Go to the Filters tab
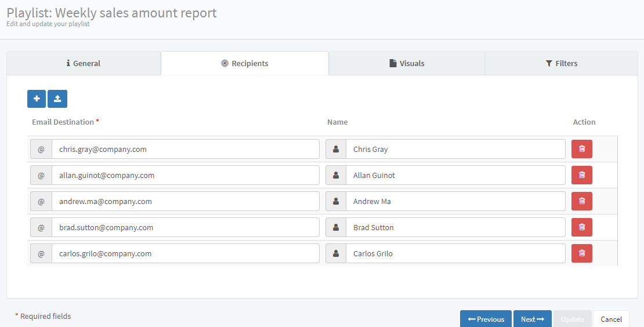The image size is (644, 327). coord(561,63)
